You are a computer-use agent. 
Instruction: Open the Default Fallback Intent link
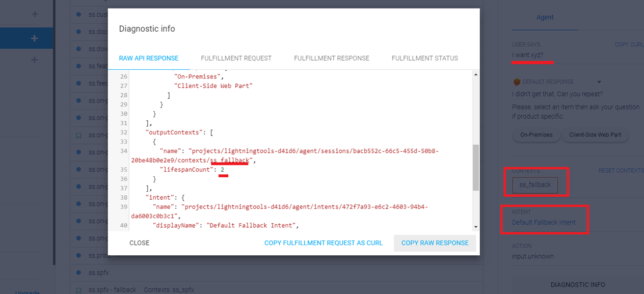(x=544, y=222)
